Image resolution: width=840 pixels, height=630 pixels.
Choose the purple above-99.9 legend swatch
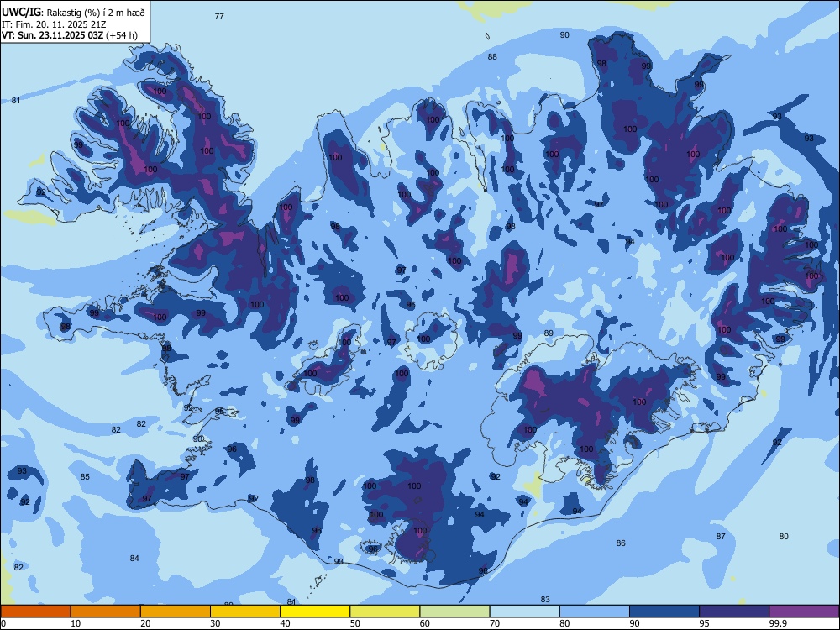coord(804,612)
